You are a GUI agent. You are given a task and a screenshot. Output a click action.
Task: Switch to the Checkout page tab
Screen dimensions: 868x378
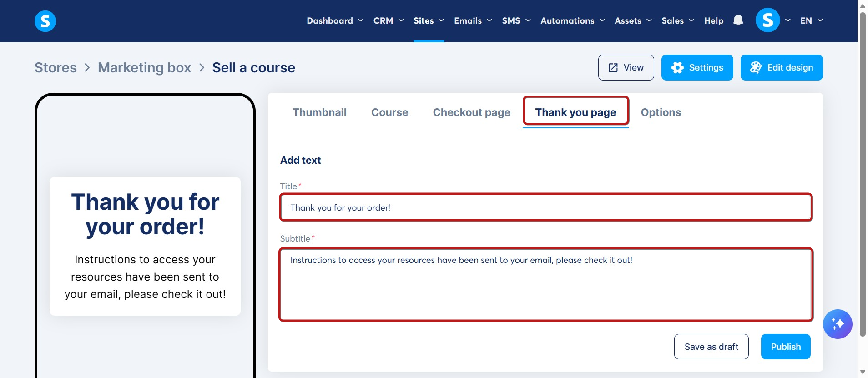(471, 112)
